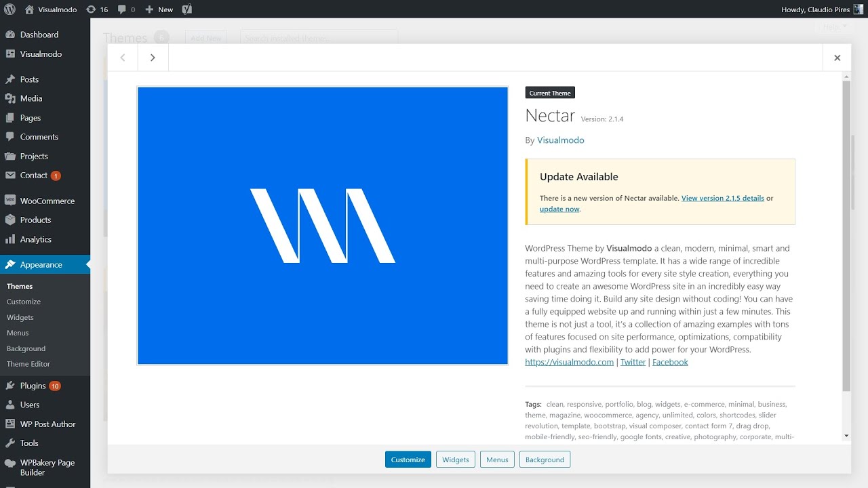Click the Plugins plug icon

(10, 386)
